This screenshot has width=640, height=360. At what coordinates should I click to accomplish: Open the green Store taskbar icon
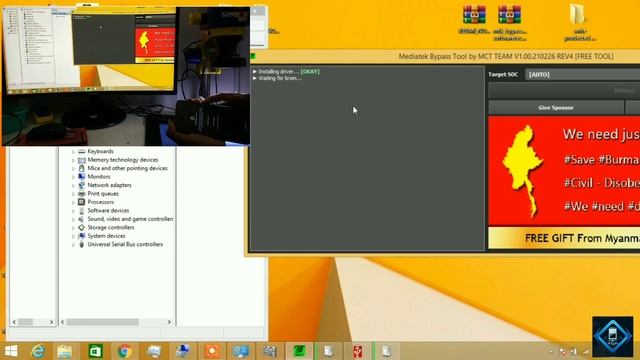96,351
